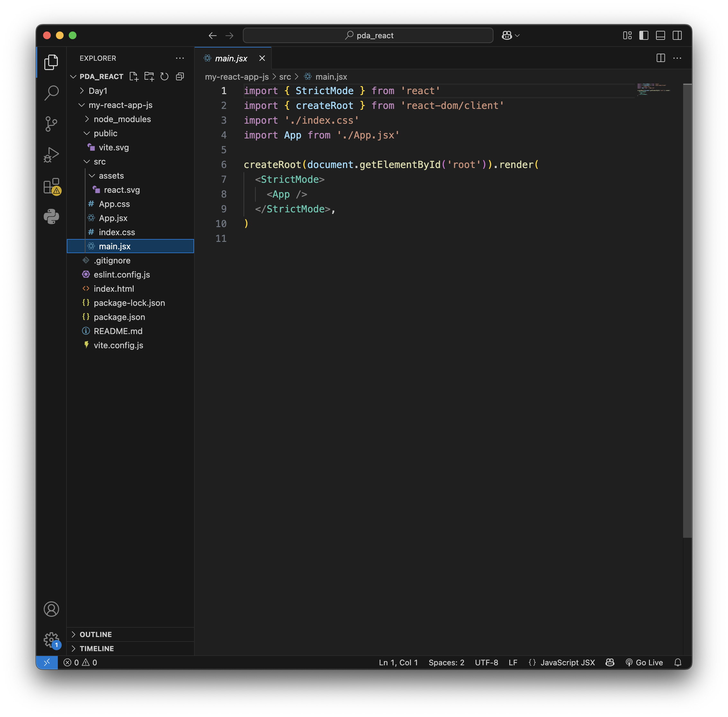Screen dimensions: 728x717
Task: Click the pda_react command center search box
Action: point(368,35)
